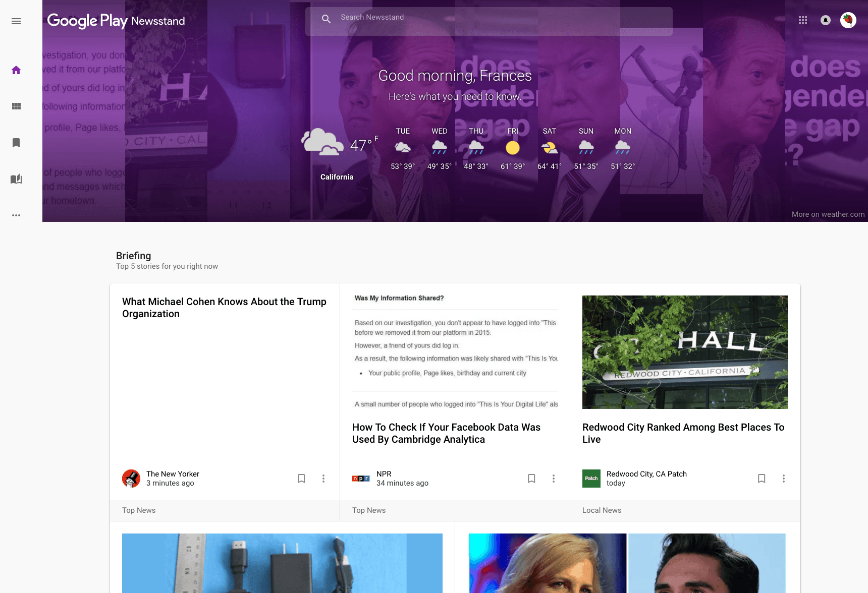The image size is (868, 593).
Task: Open more options for NPR story
Action: [x=554, y=479]
